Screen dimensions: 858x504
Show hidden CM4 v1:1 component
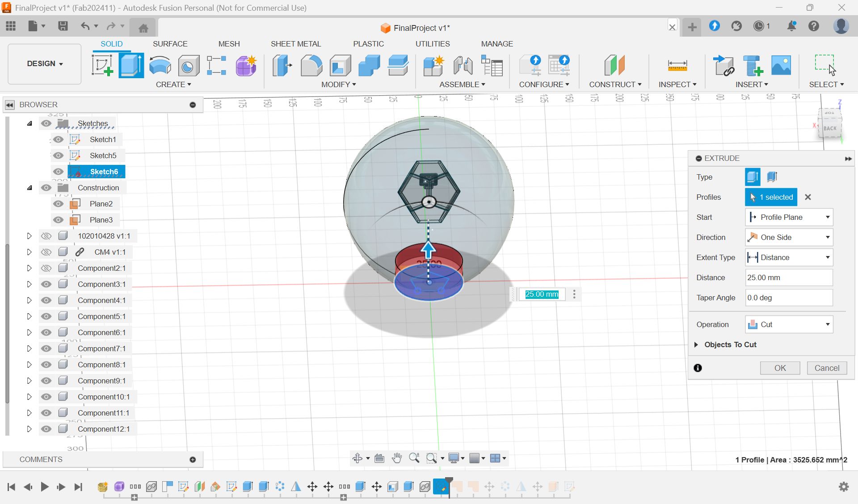46,252
